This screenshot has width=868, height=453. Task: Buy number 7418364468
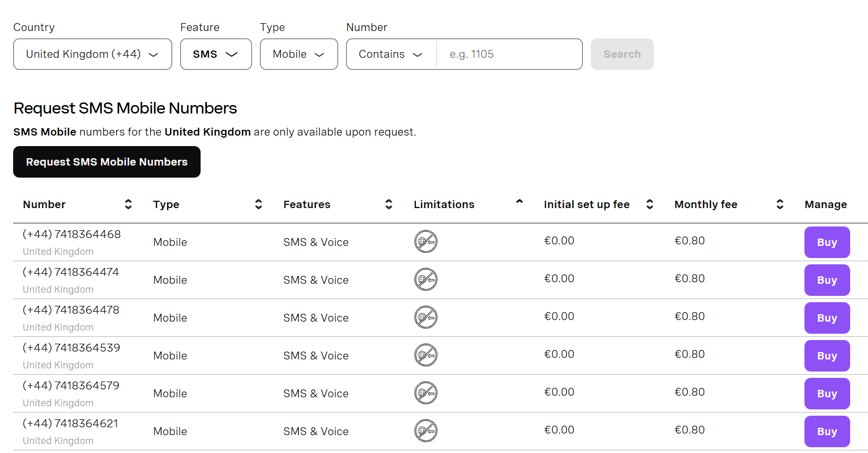[827, 242]
